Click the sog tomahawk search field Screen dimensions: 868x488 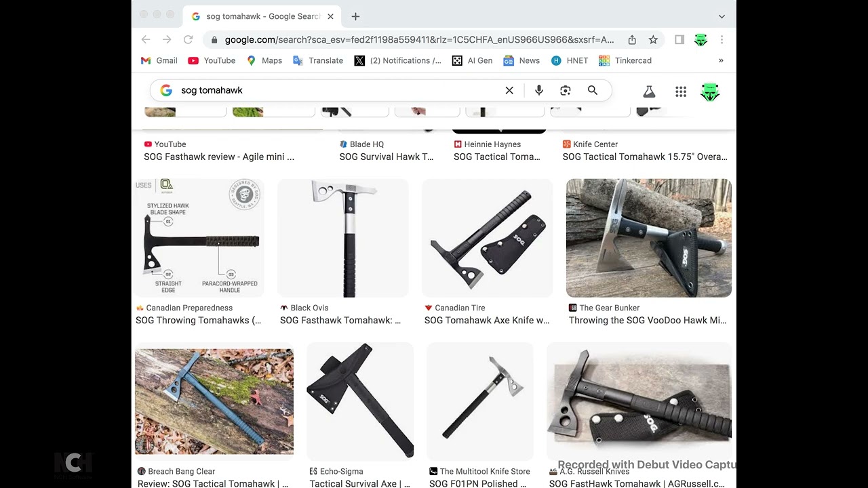[x=339, y=90]
